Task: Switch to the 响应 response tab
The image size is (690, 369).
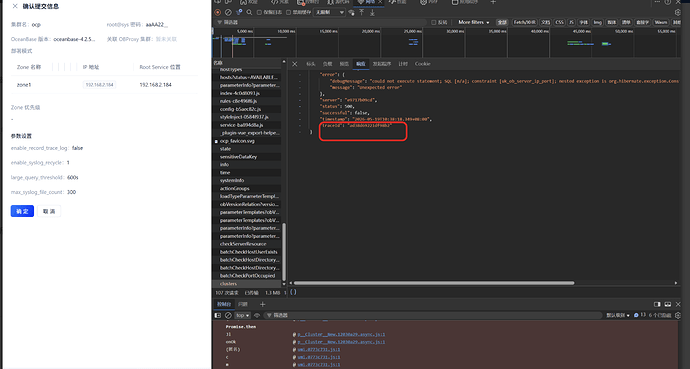Action: tap(361, 64)
